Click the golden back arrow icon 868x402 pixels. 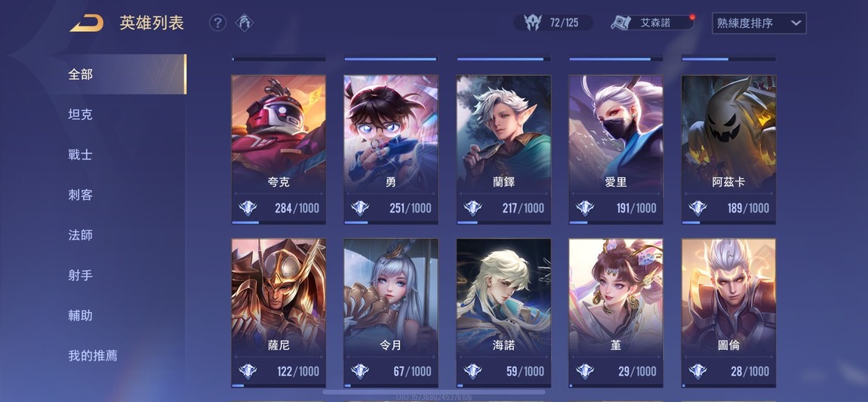[x=86, y=23]
